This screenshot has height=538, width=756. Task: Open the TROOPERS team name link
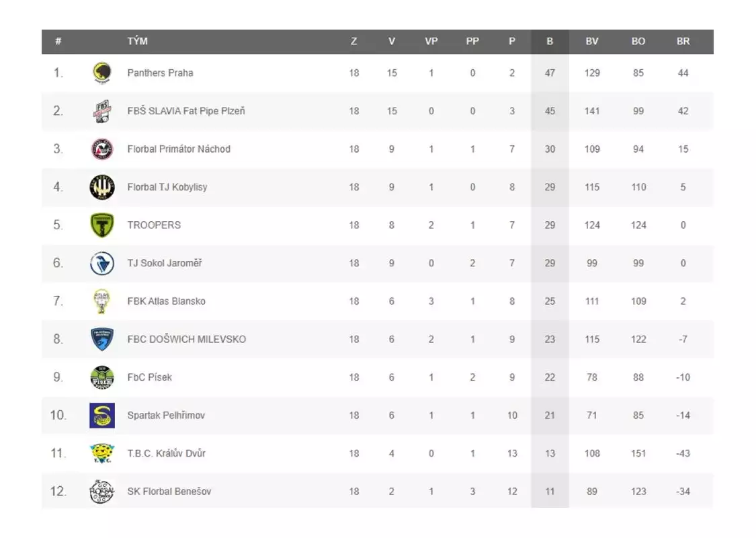point(154,225)
